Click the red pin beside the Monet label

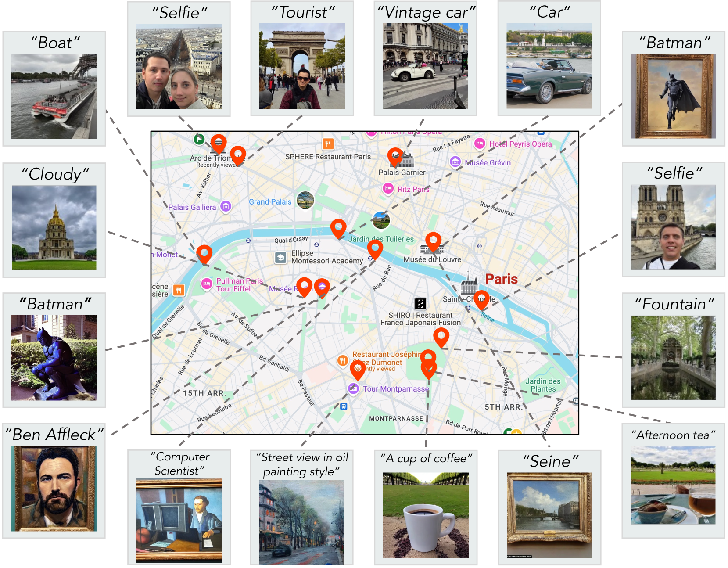tap(204, 255)
